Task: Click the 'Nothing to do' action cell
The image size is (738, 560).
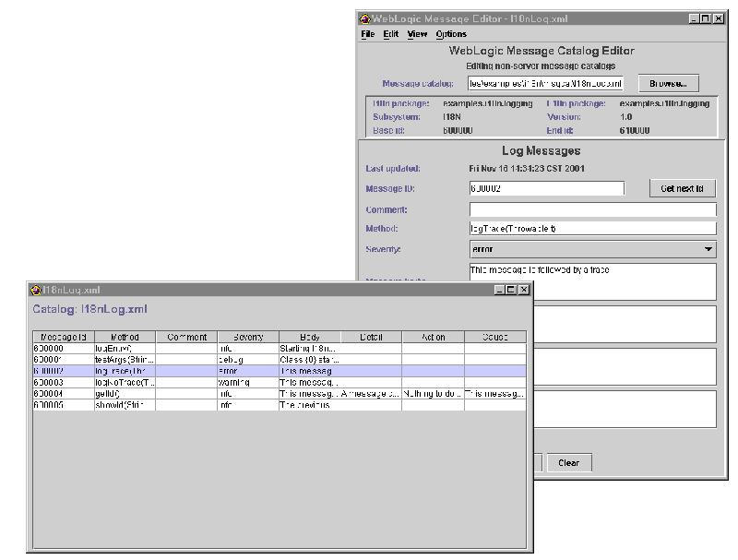Action: tap(433, 393)
